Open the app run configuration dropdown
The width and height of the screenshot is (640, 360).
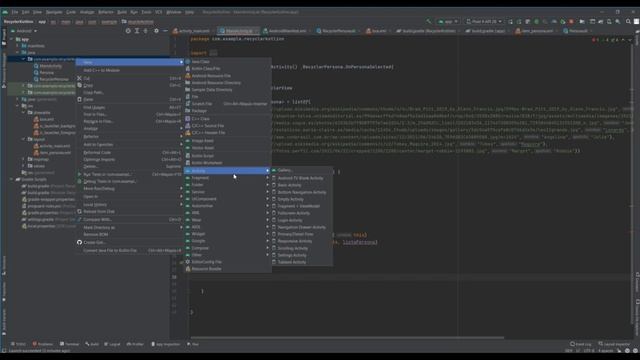(448, 21)
